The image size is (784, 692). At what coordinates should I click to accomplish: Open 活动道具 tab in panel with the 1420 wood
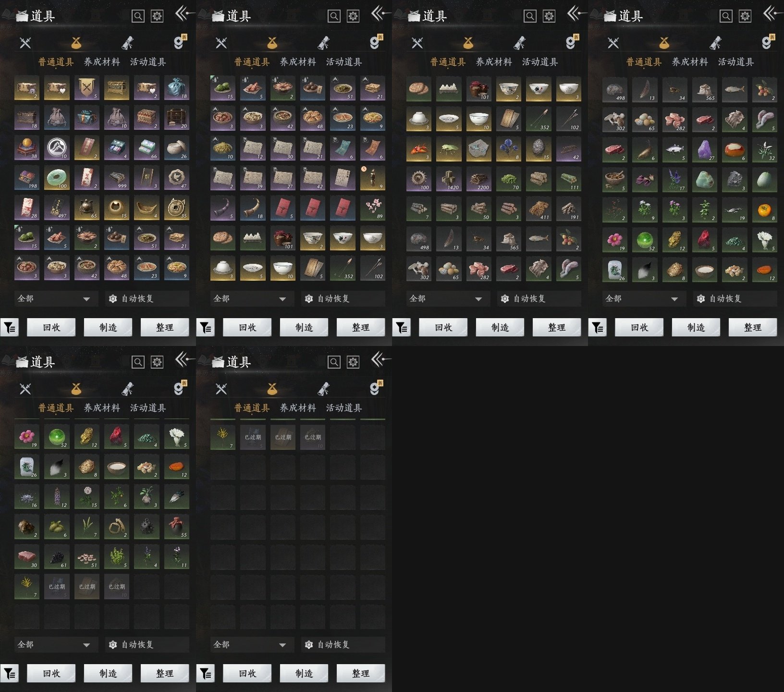540,62
